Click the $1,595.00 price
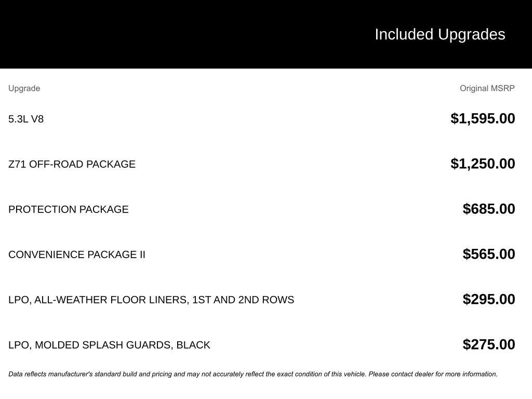 click(x=483, y=118)
